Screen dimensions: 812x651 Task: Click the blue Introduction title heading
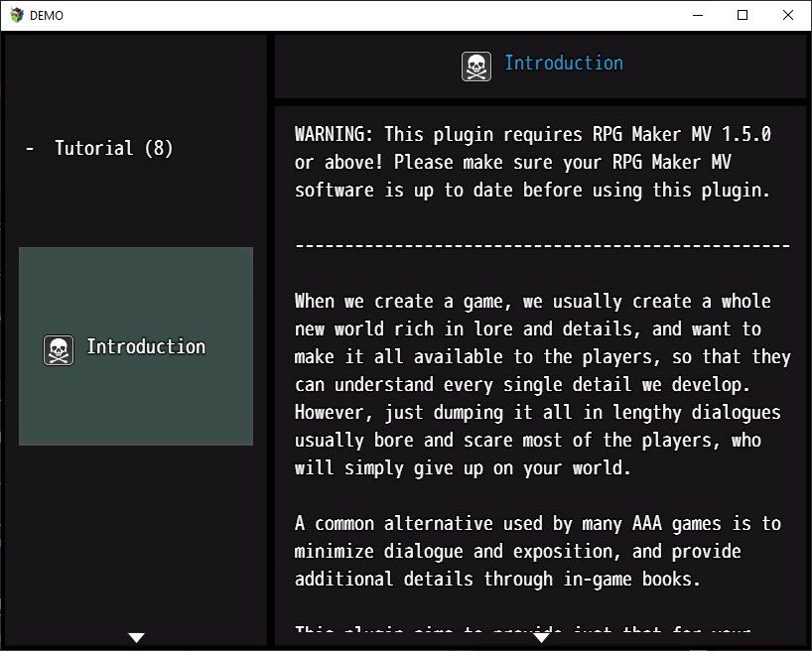click(564, 64)
